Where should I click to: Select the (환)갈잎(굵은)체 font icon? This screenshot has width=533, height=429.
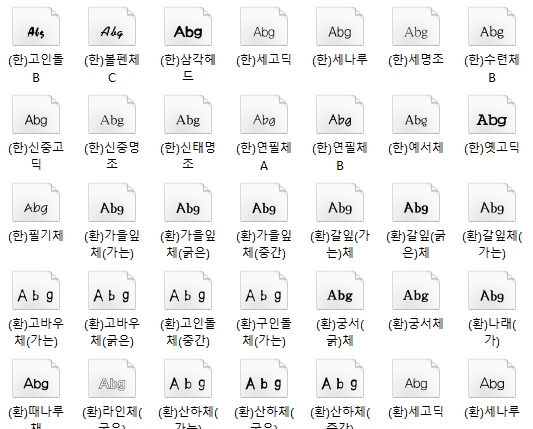[416, 203]
